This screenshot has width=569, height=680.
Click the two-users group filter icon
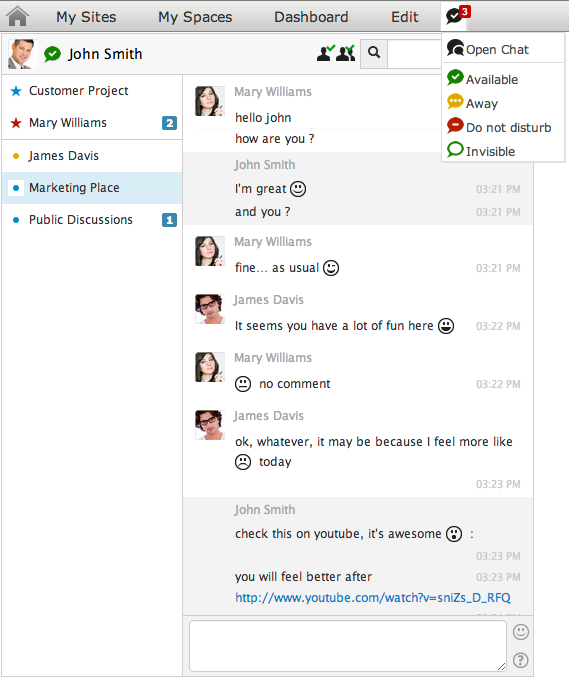point(346,53)
